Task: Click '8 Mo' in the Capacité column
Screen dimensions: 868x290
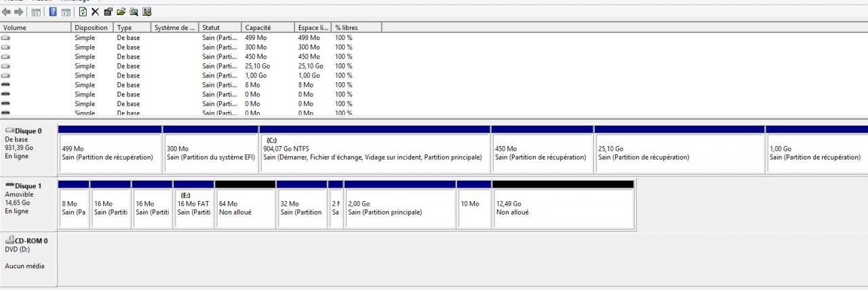Action: point(252,86)
